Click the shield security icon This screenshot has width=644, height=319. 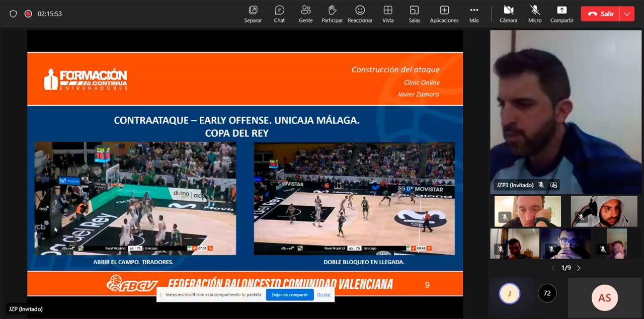(x=13, y=14)
